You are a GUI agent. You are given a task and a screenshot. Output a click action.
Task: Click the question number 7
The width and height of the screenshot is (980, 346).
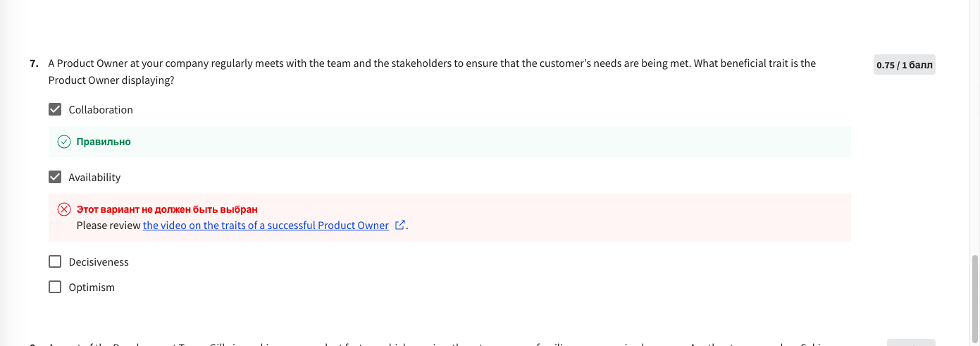pyautogui.click(x=34, y=63)
